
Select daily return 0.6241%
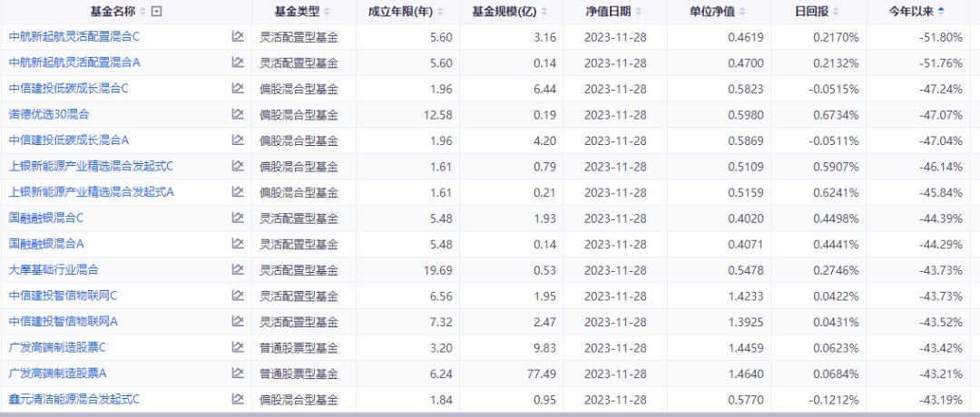[836, 192]
